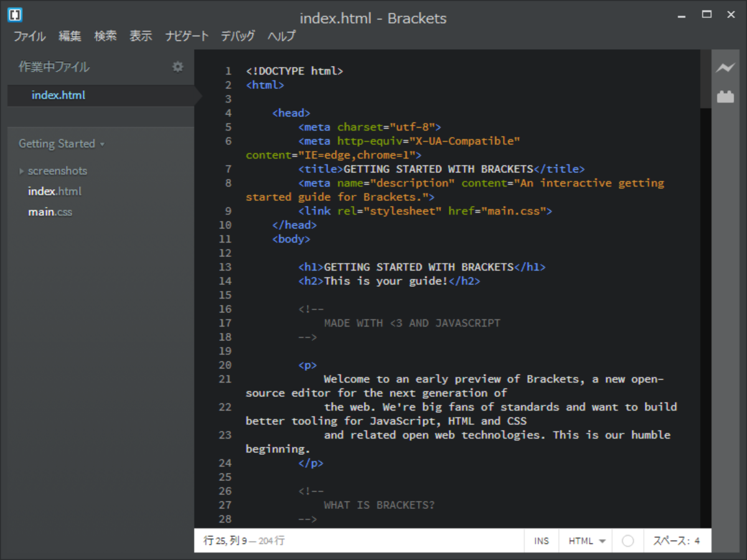747x560 pixels.
Task: Toggle the INS insert mode indicator
Action: click(x=540, y=540)
